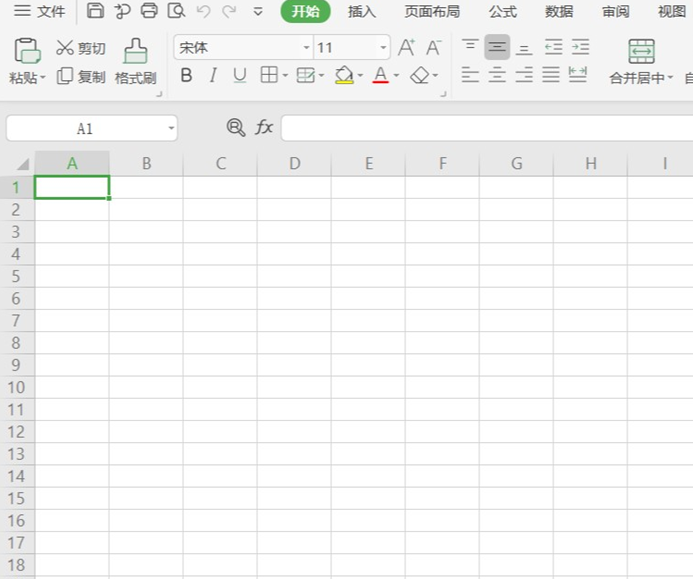This screenshot has height=579, width=693.
Task: Open the 审阅 tab
Action: click(x=615, y=11)
